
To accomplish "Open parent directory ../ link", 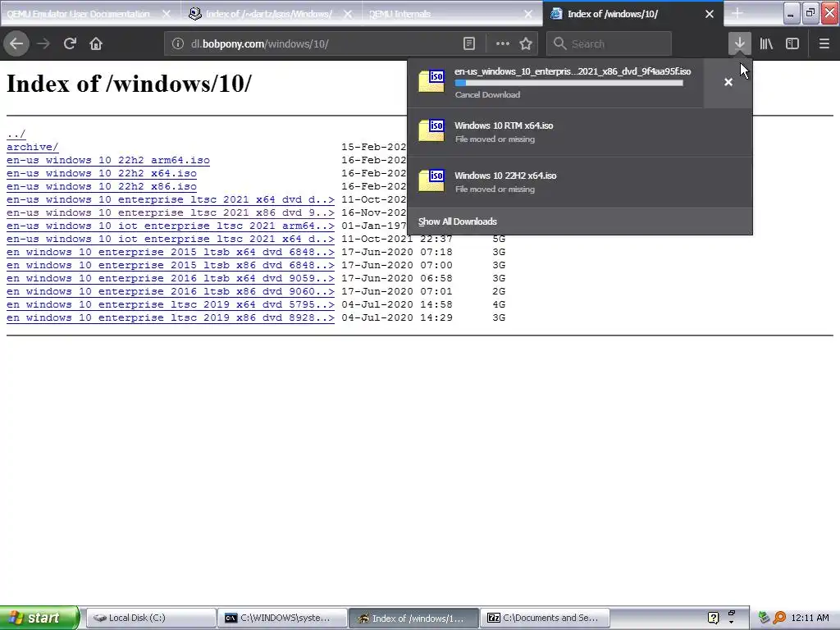I will click(16, 134).
